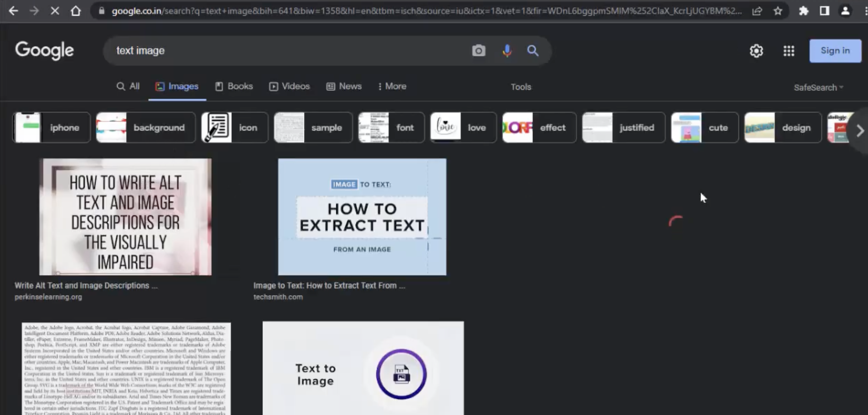Viewport: 868px width, 415px height.
Task: Switch to the News tab
Action: (x=344, y=86)
